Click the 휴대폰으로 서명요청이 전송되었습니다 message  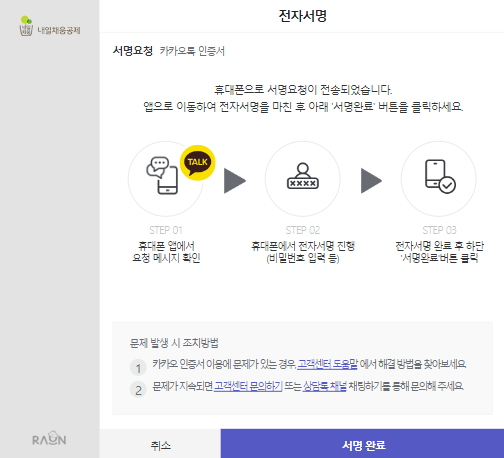coord(303,89)
